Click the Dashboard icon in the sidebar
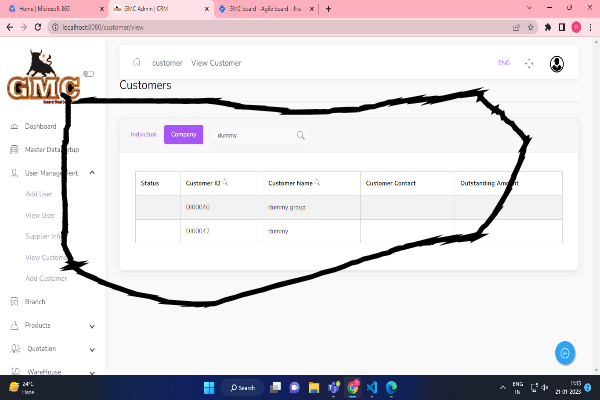The width and height of the screenshot is (600, 400). pyautogui.click(x=14, y=127)
